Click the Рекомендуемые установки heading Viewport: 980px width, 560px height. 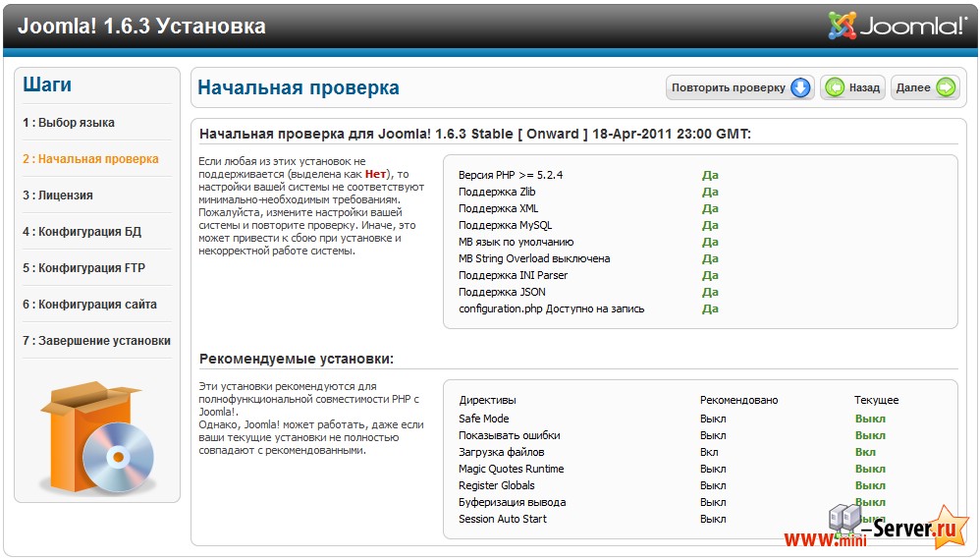click(297, 359)
